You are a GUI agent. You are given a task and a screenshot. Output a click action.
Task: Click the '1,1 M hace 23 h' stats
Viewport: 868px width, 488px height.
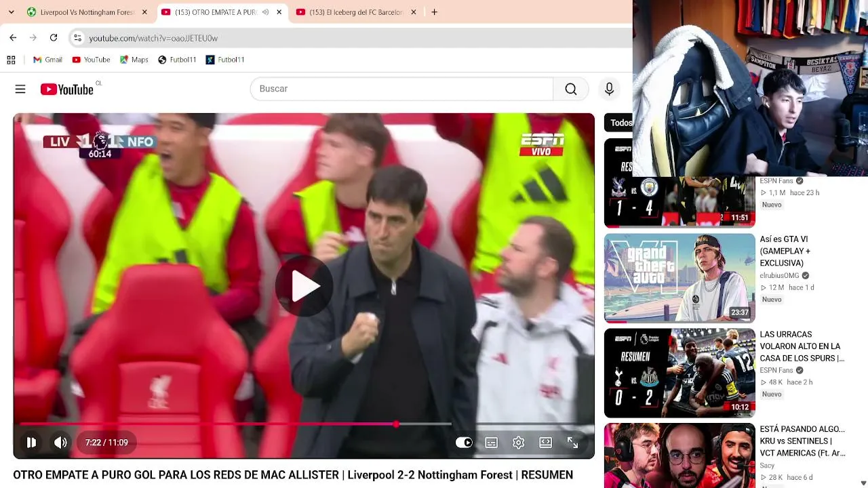click(789, 193)
